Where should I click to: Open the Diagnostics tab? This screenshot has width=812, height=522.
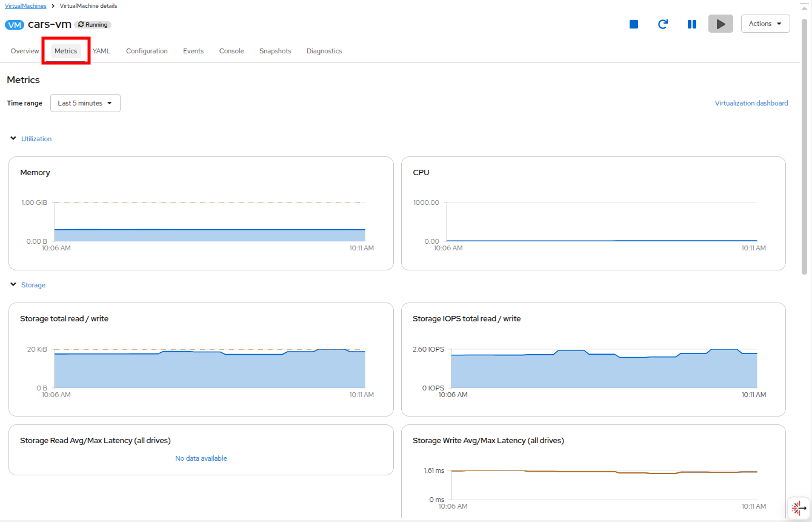(x=324, y=51)
